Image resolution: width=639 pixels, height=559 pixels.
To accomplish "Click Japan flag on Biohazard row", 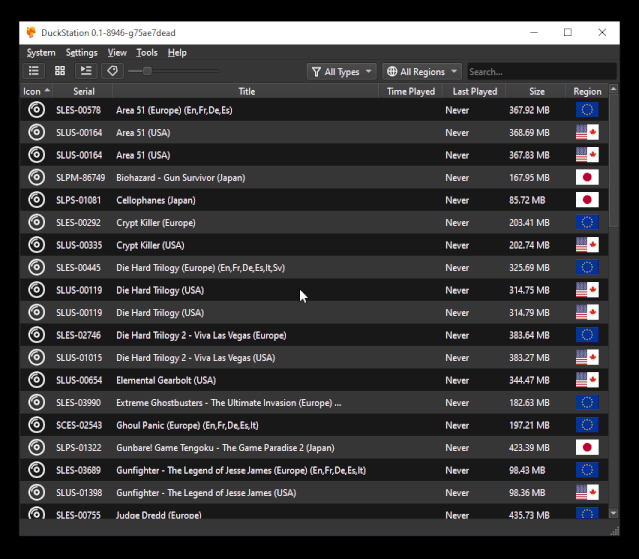I will 587,177.
